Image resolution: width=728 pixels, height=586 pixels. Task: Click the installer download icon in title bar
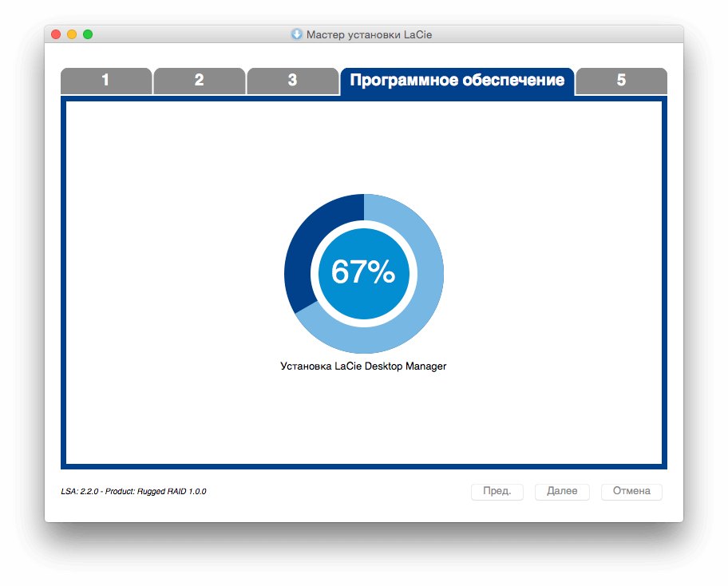(297, 34)
